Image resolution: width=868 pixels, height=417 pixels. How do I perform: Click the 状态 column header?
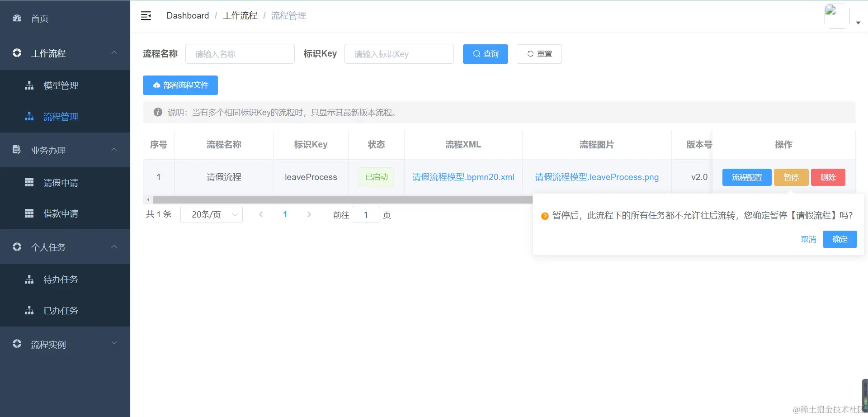(376, 145)
